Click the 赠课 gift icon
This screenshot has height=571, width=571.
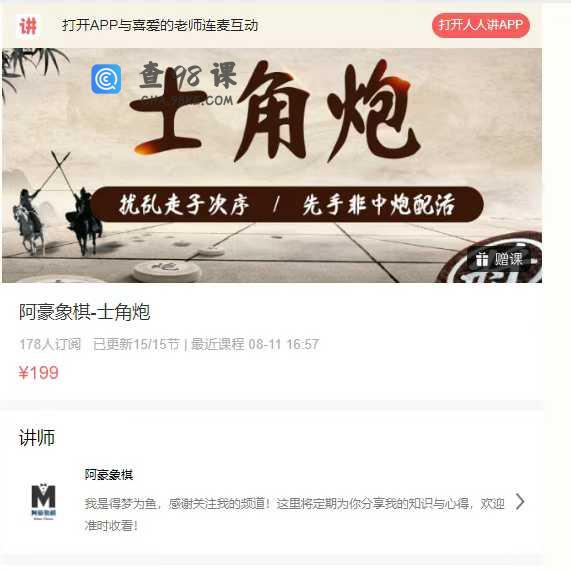[482, 259]
